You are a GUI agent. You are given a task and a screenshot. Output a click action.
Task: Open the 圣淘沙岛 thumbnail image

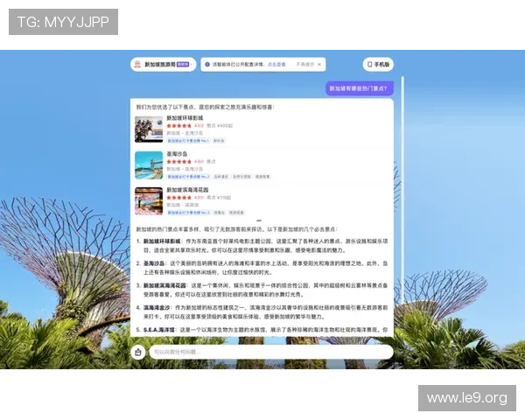(x=149, y=165)
